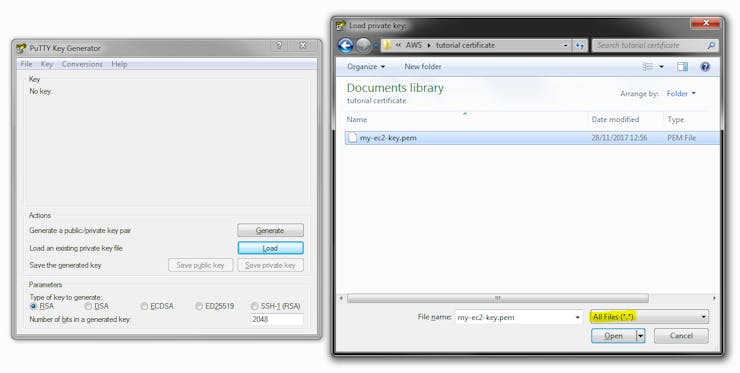The height and width of the screenshot is (373, 740).
Task: Click the number of bits field showing 2048
Action: [x=277, y=320]
